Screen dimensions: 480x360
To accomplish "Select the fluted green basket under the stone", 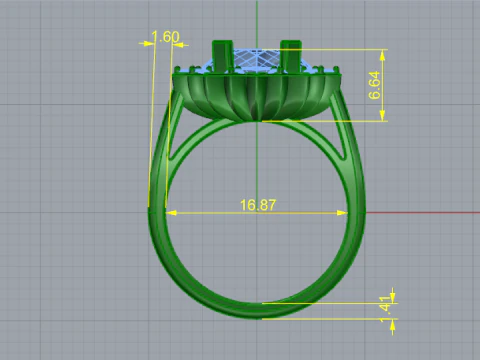I will click(257, 97).
